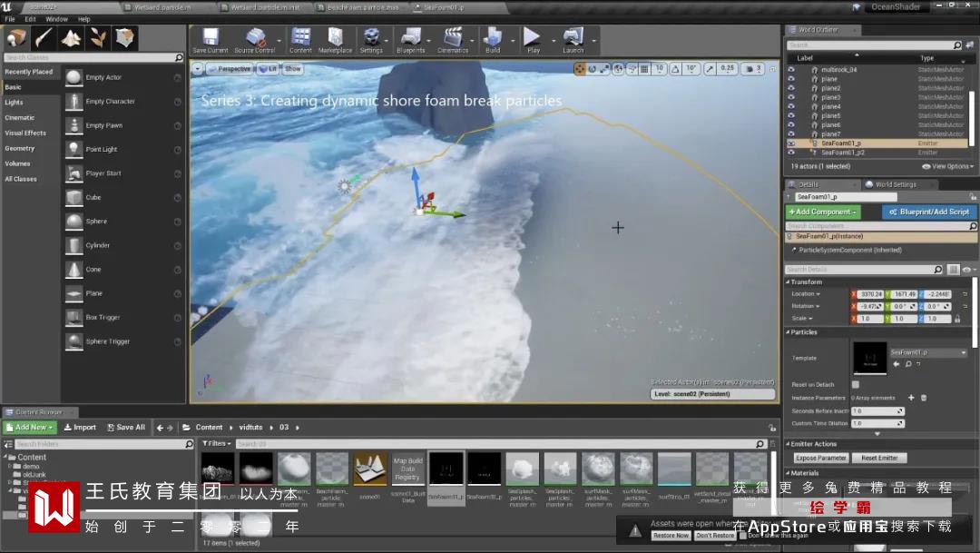The image size is (980, 553).
Task: Open Lit view mode dropdown
Action: pyautogui.click(x=268, y=69)
